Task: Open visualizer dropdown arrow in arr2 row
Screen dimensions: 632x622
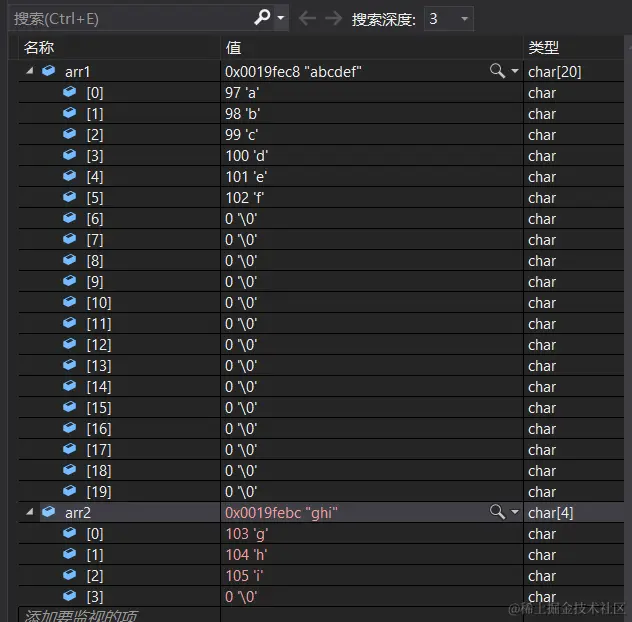Action: point(515,512)
